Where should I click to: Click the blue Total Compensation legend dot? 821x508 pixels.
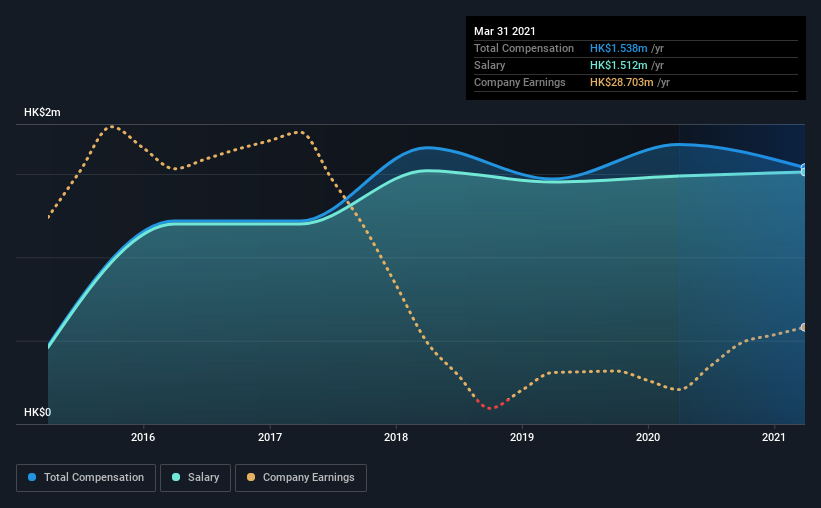tap(32, 477)
